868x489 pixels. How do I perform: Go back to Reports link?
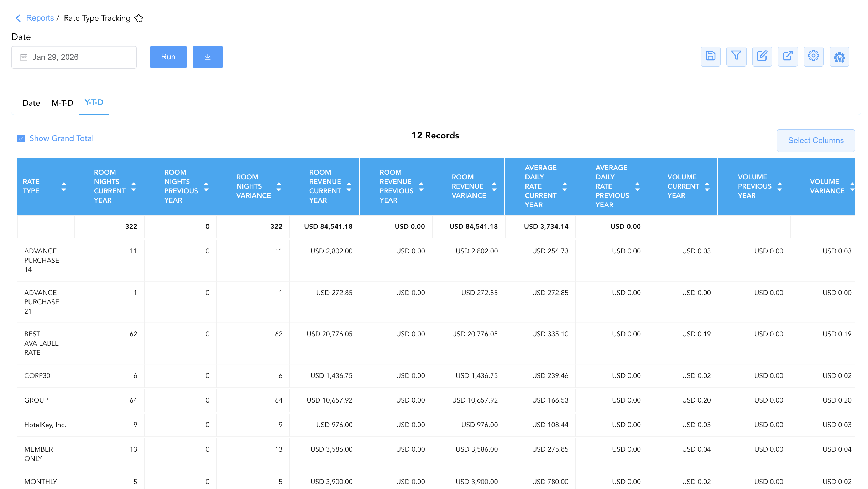click(x=40, y=18)
